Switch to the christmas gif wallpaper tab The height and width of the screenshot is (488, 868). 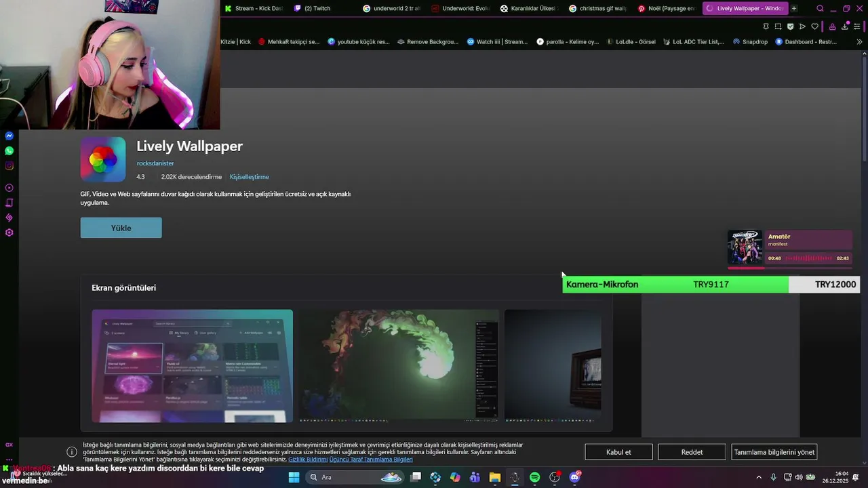pos(597,9)
